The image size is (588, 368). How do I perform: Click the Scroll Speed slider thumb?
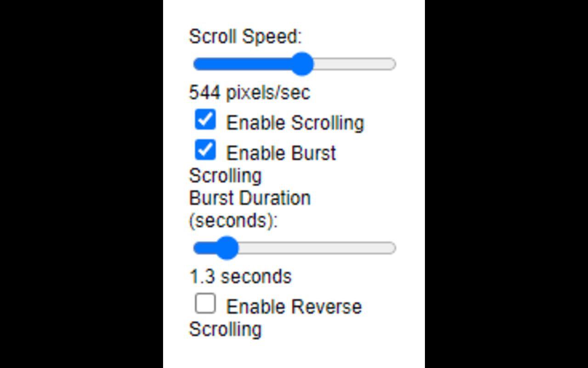click(303, 64)
